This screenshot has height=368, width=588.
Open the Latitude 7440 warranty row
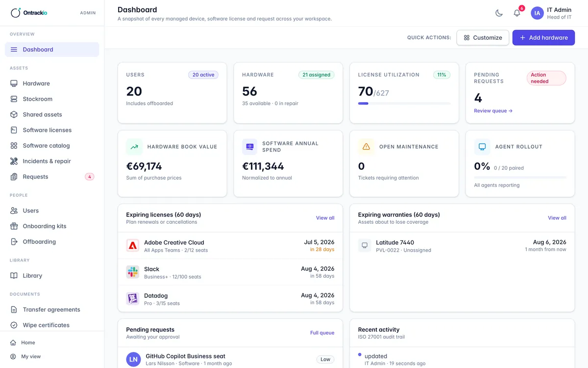[x=462, y=246]
